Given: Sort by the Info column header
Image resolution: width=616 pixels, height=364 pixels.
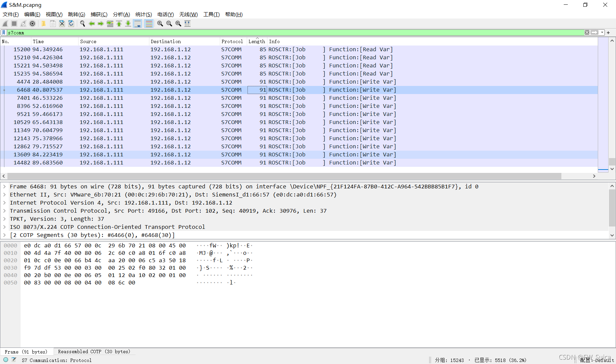Looking at the screenshot, I should (x=432, y=41).
